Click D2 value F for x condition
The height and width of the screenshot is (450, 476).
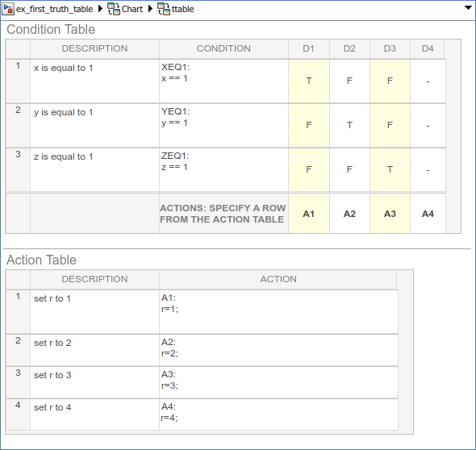coord(349,81)
